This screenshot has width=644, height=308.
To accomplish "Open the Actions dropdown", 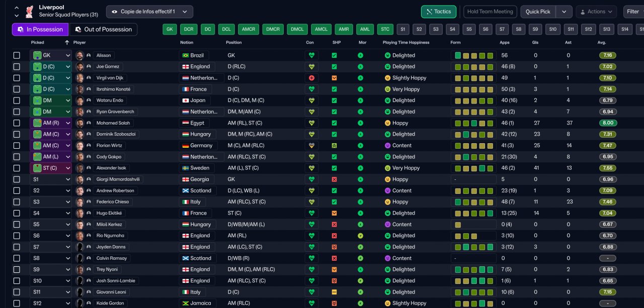I will pyautogui.click(x=596, y=12).
